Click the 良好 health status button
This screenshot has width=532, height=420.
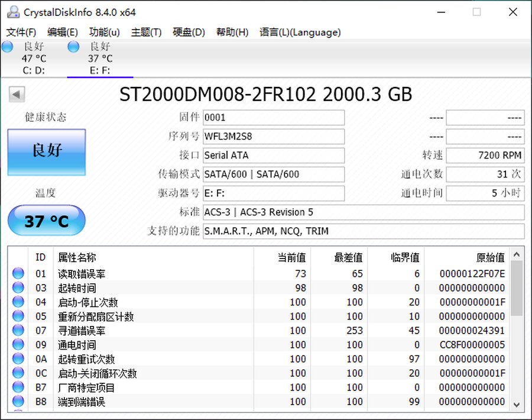(47, 152)
